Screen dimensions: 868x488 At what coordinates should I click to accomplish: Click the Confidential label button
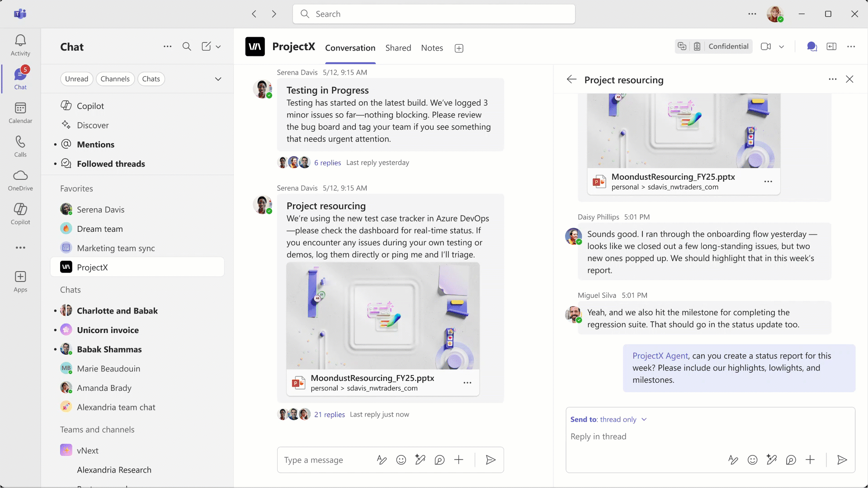click(x=728, y=47)
